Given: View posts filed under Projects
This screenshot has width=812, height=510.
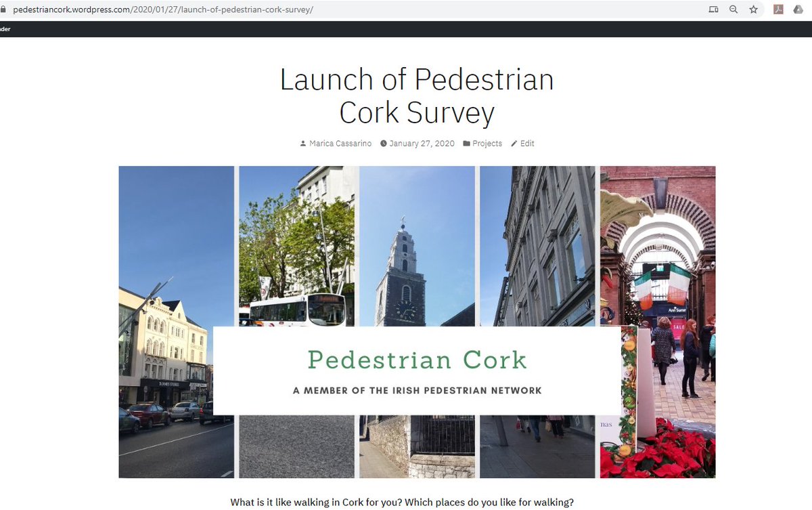Looking at the screenshot, I should point(486,143).
